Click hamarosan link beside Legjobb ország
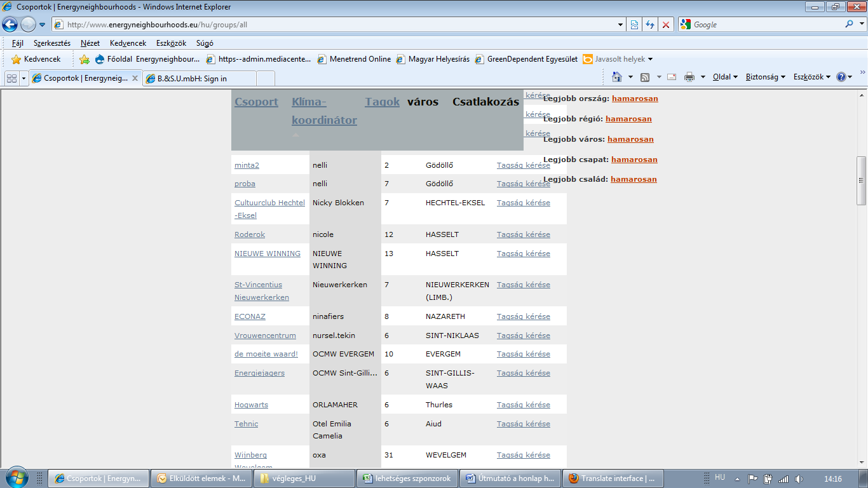868x488 pixels. click(x=635, y=98)
